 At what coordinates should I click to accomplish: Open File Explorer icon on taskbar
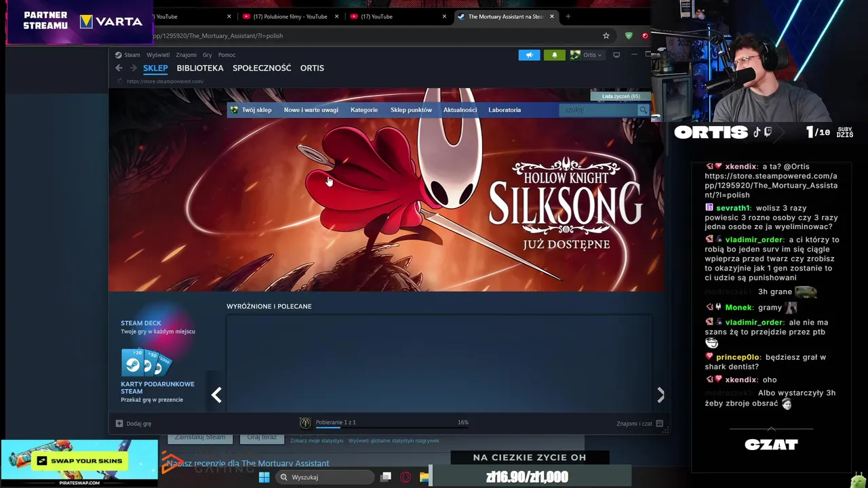(x=425, y=477)
